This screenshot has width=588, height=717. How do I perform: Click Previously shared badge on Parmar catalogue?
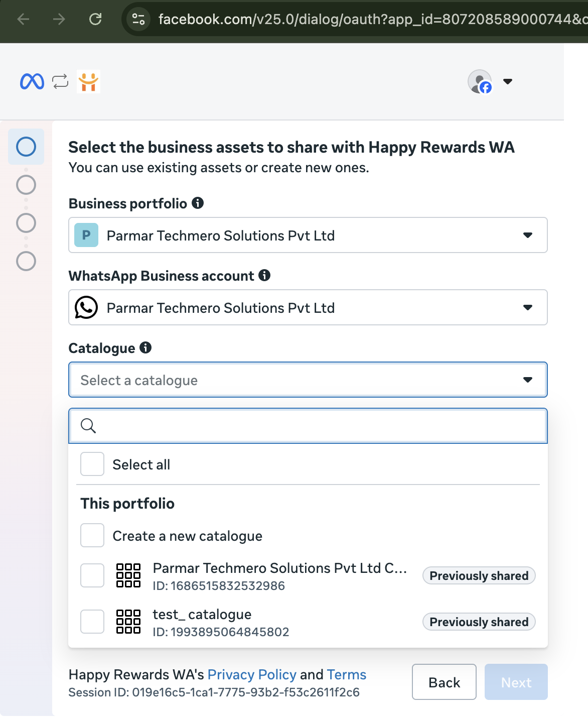479,575
